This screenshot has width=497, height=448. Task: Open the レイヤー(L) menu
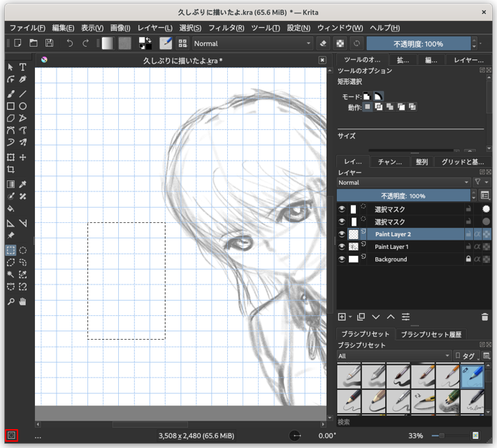(x=154, y=28)
